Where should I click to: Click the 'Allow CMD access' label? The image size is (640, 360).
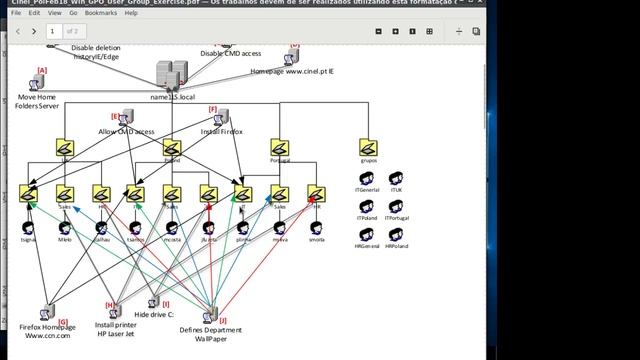point(126,131)
